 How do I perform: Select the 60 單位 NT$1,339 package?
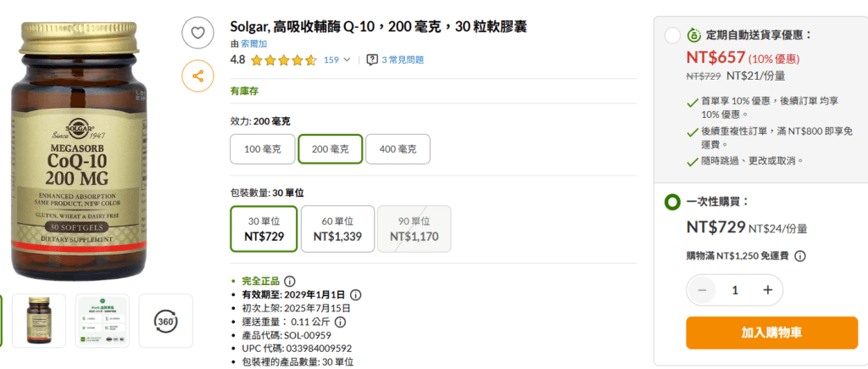[x=337, y=229]
